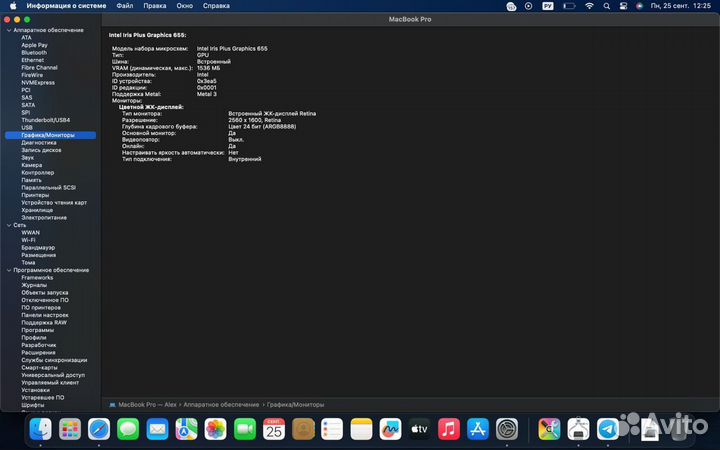Select Bluetooth in the sidebar

click(34, 53)
